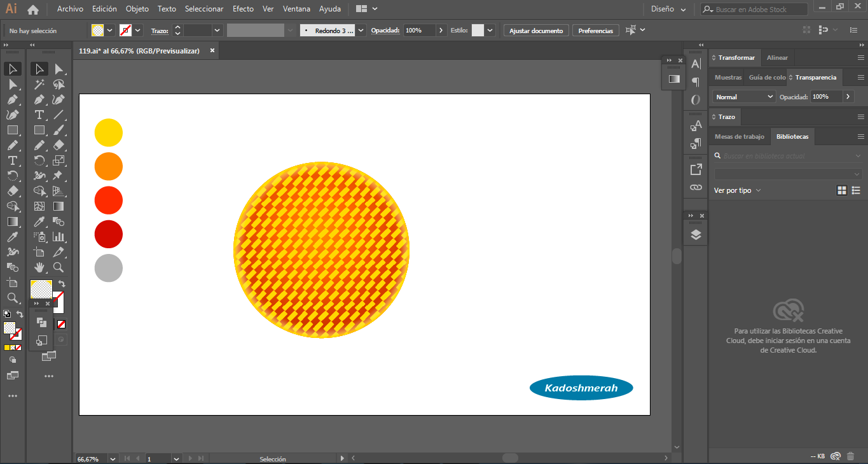Select the Mesh tool
The image size is (868, 464).
[39, 206]
